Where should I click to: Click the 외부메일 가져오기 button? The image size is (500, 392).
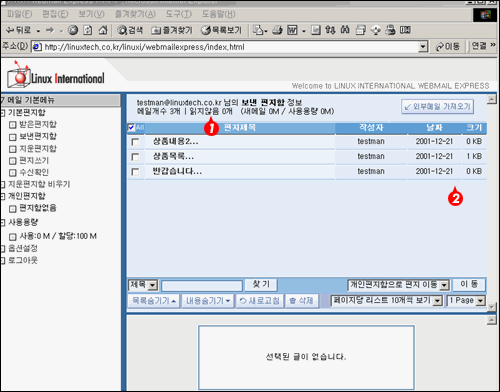click(x=437, y=107)
